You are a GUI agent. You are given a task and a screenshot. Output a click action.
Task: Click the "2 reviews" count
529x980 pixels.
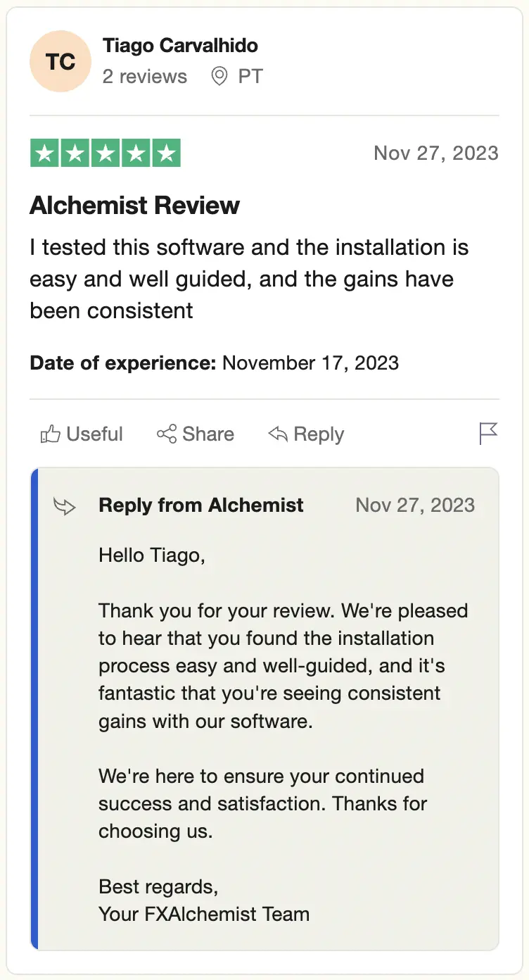(145, 77)
